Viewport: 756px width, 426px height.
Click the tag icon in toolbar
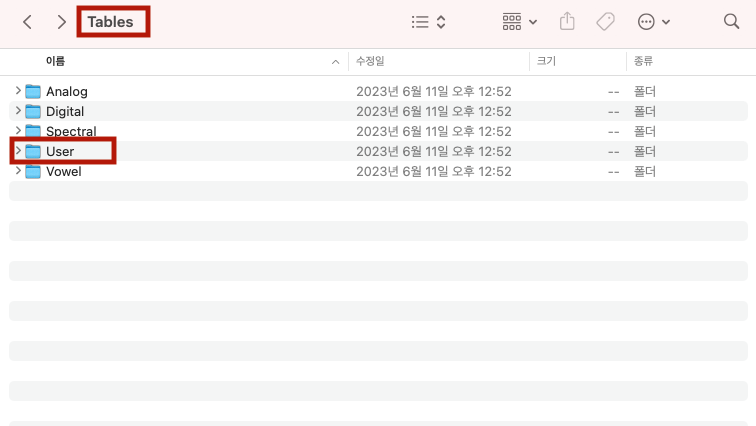pyautogui.click(x=605, y=21)
